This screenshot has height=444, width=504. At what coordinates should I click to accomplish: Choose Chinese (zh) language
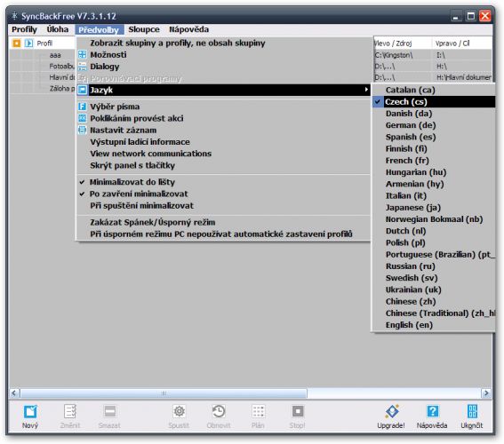pyautogui.click(x=433, y=301)
